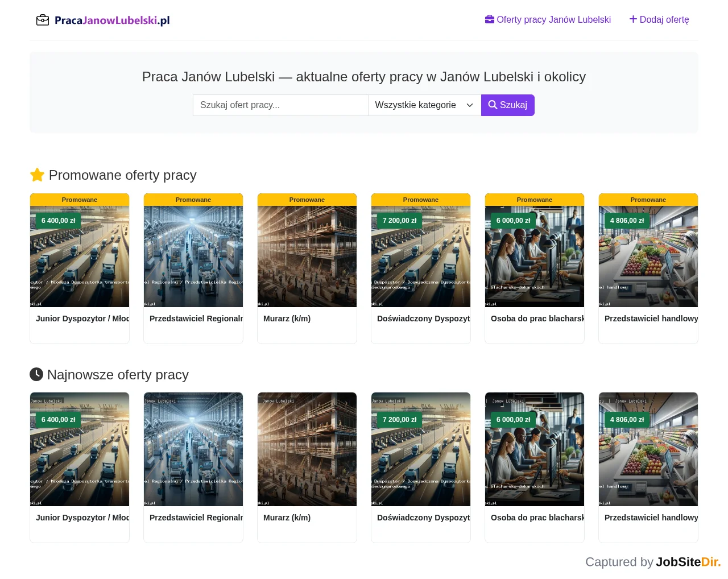728x579 pixels.
Task: Click the clock icon beside Najnowsze oferty pracy
Action: pyautogui.click(x=36, y=374)
